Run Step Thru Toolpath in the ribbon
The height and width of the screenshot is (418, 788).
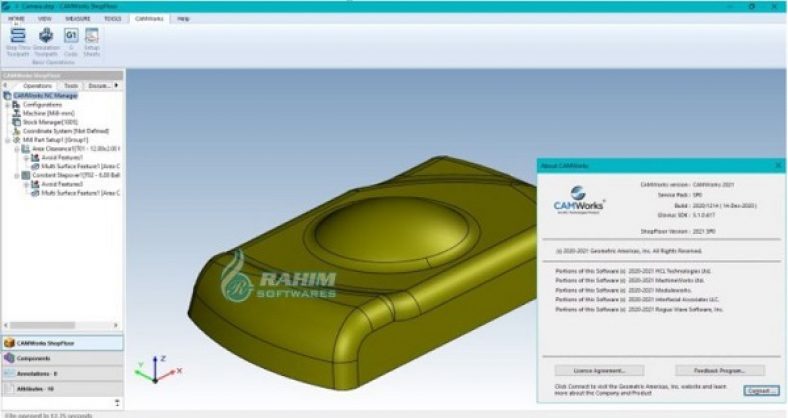tap(18, 42)
